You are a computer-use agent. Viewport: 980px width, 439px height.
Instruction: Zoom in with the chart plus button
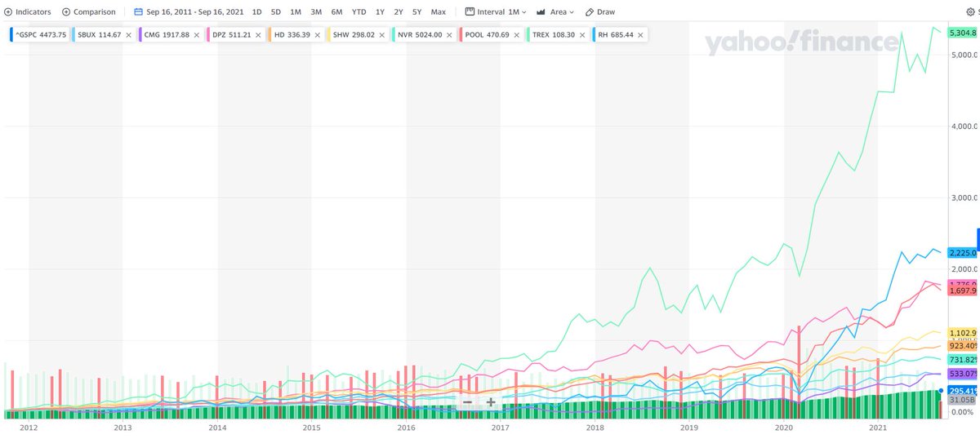[x=491, y=401]
